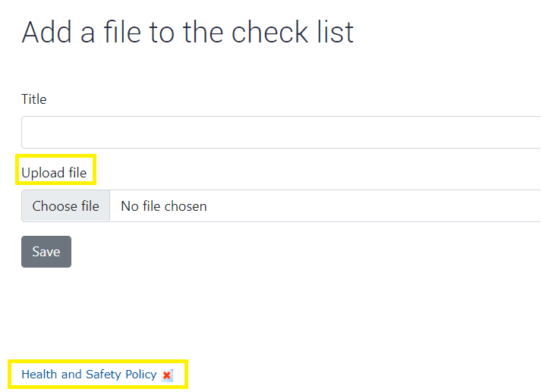Click the 'Upload file' label
Image resolution: width=542 pixels, height=392 pixels.
pos(54,173)
